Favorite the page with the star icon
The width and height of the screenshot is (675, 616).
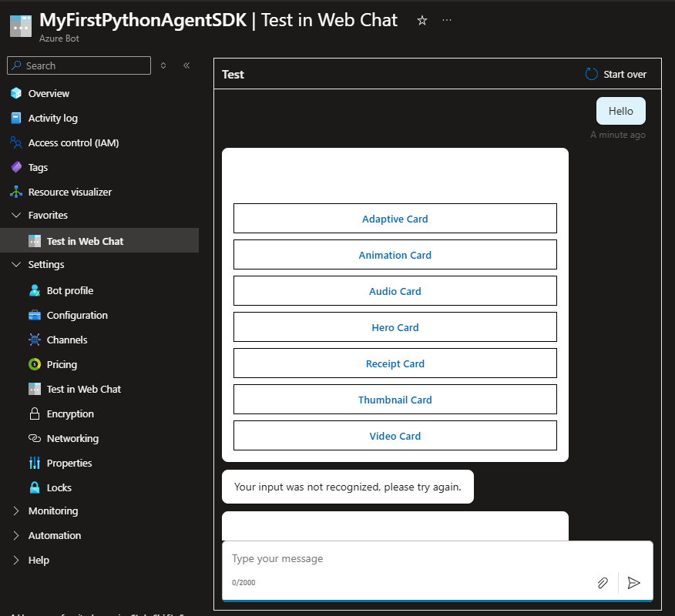[422, 20]
